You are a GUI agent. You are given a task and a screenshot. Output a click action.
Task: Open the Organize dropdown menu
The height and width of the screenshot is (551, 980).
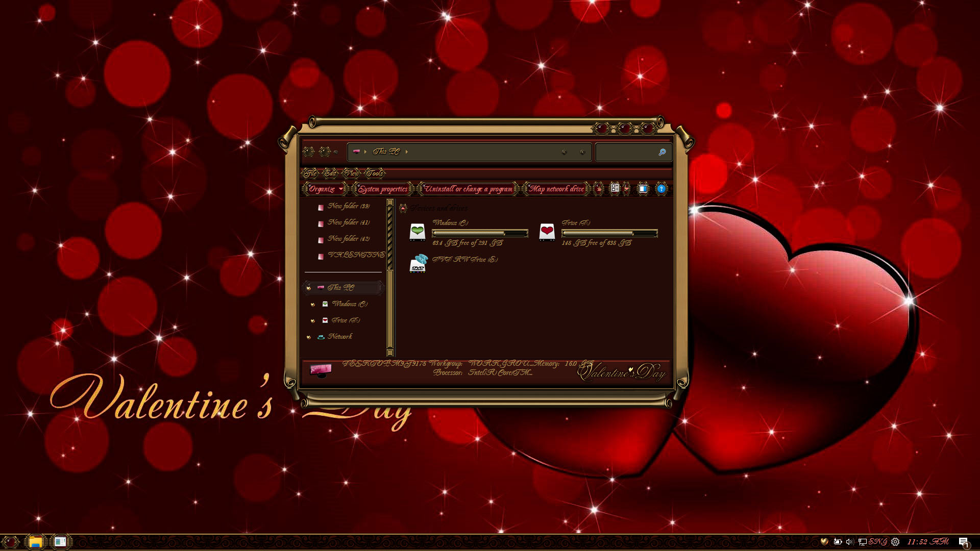325,189
